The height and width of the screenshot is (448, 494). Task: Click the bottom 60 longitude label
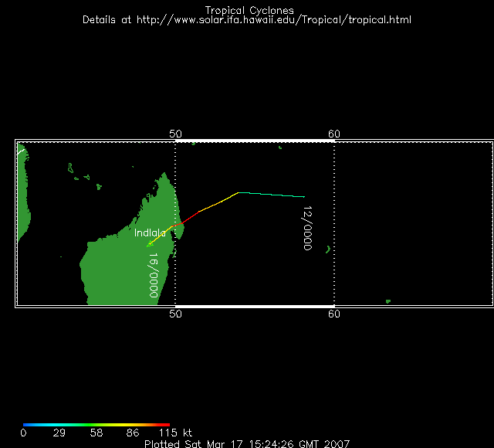click(333, 314)
